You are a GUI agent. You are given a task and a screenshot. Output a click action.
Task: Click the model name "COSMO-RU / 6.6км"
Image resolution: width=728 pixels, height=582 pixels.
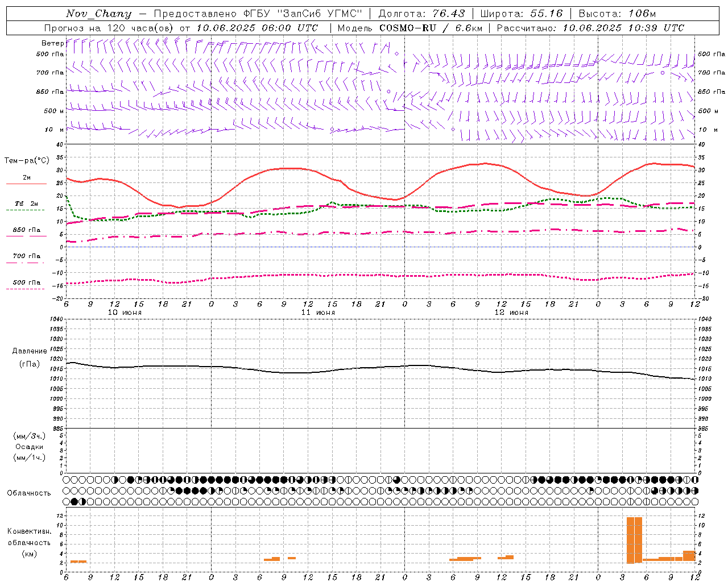point(431,28)
